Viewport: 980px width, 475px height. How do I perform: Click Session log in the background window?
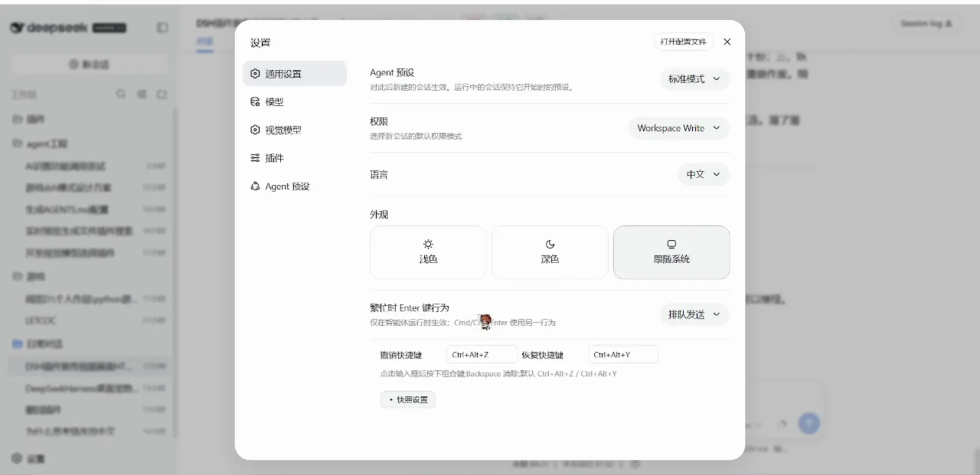925,23
